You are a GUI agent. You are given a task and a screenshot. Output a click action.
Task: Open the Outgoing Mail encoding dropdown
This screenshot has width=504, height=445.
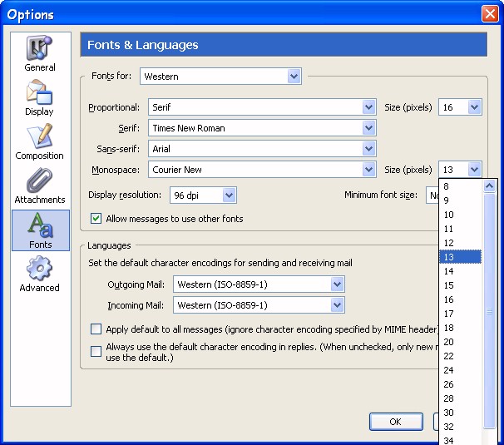(259, 284)
